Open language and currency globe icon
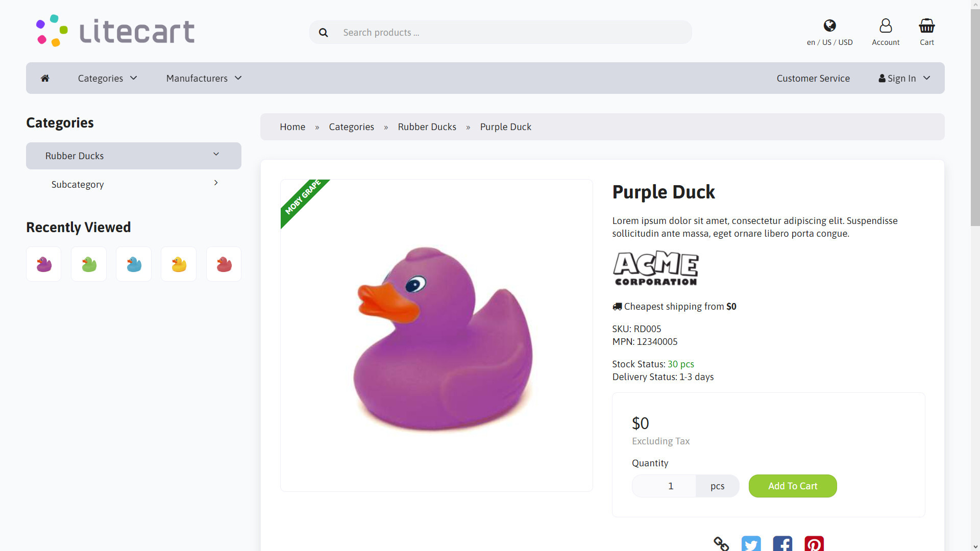 [829, 26]
